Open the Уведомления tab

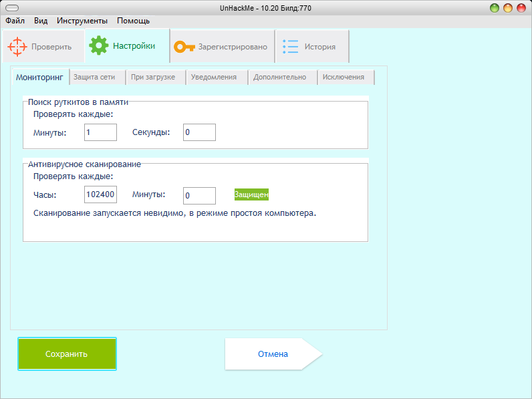214,77
